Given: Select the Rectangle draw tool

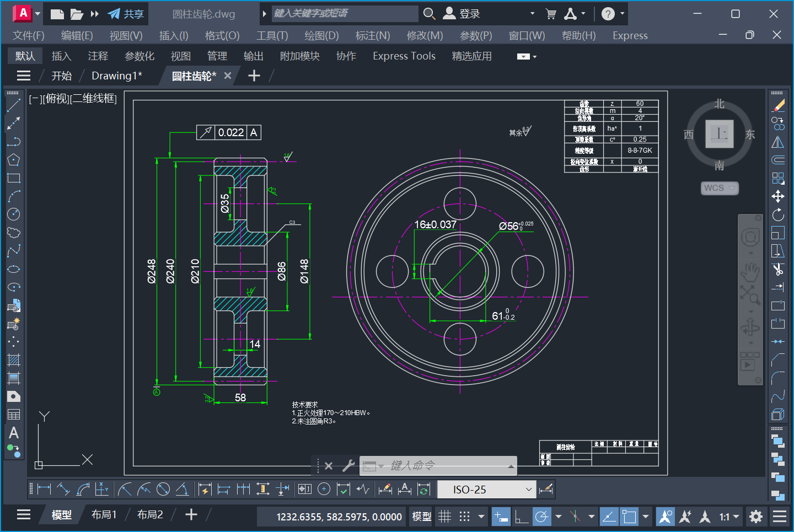Looking at the screenshot, I should [13, 178].
